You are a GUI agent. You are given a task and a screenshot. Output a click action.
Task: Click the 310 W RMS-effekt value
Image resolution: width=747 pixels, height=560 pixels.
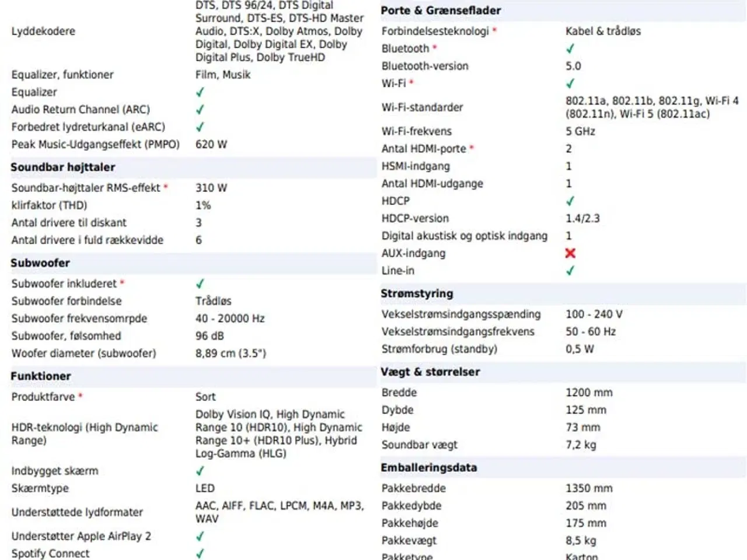click(211, 188)
